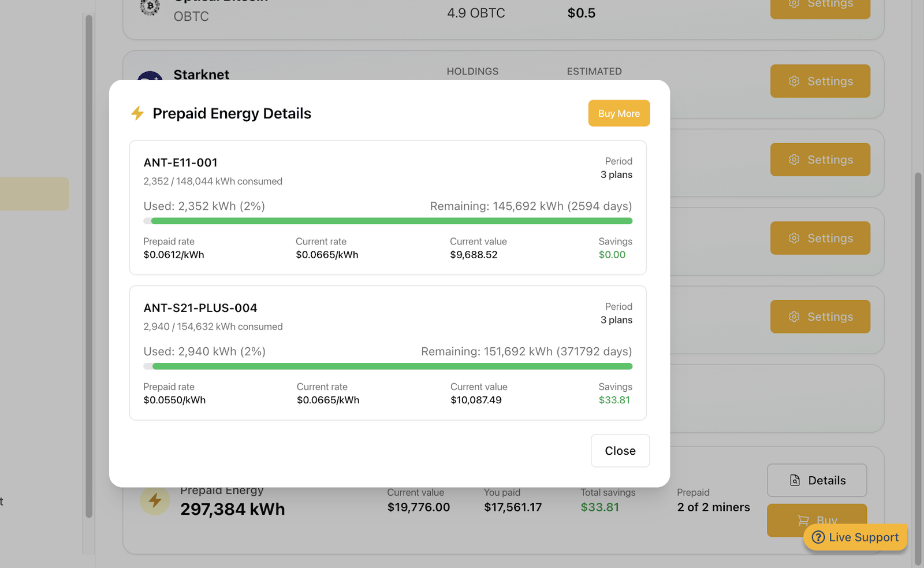Click the Prepaid Energy lightning icon in background
924x568 pixels.
click(x=155, y=500)
